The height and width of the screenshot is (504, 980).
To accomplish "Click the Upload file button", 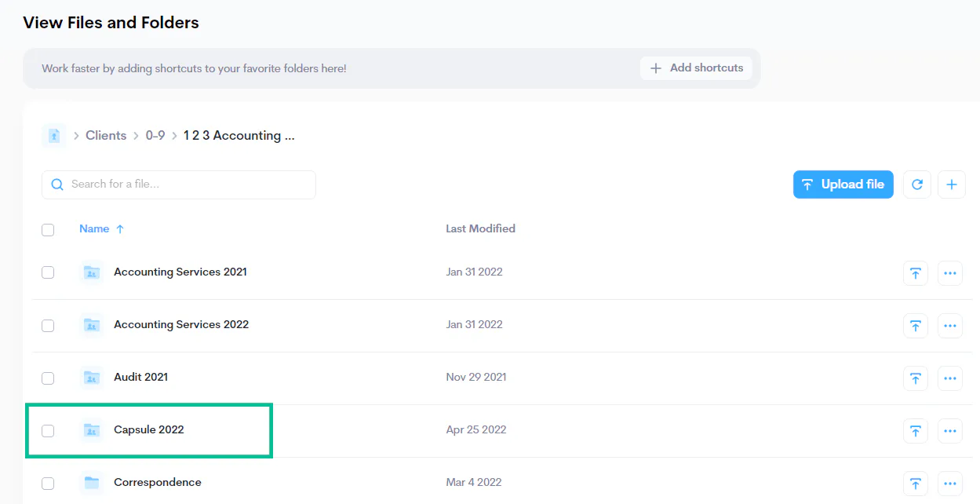I will coord(843,184).
